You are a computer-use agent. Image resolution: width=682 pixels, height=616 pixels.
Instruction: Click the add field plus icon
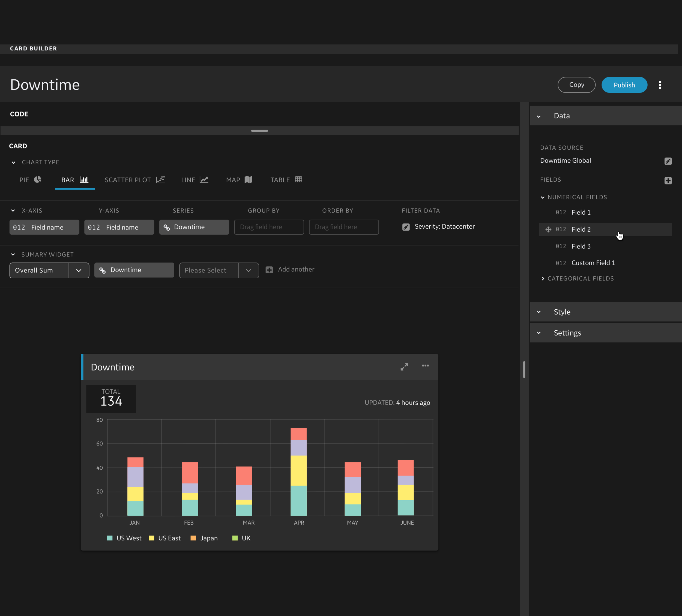(668, 181)
